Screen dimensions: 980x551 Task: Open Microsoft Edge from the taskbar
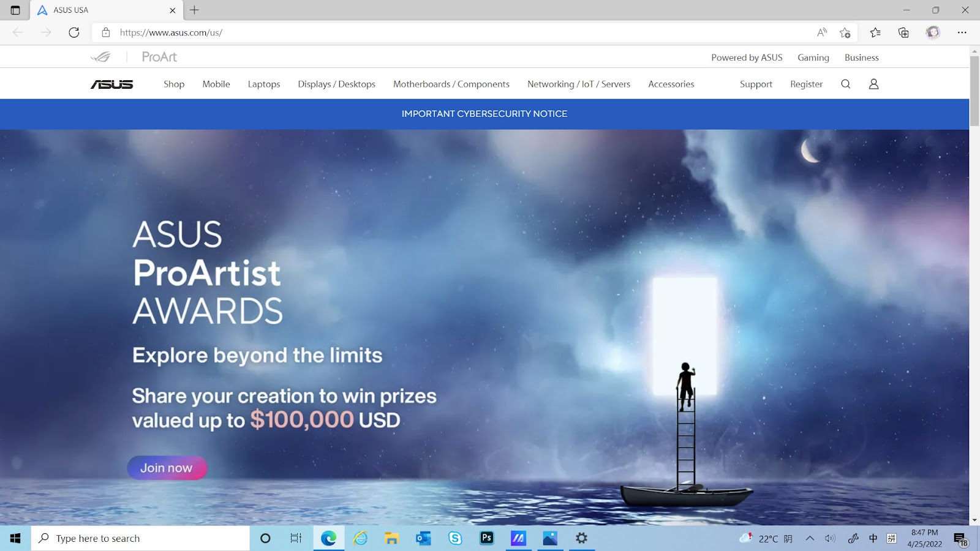[x=329, y=538]
